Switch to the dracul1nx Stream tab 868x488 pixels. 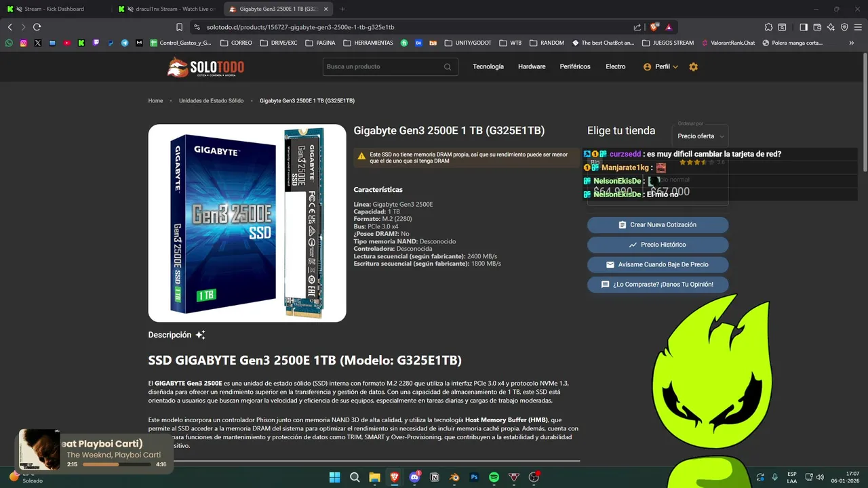[x=166, y=9]
